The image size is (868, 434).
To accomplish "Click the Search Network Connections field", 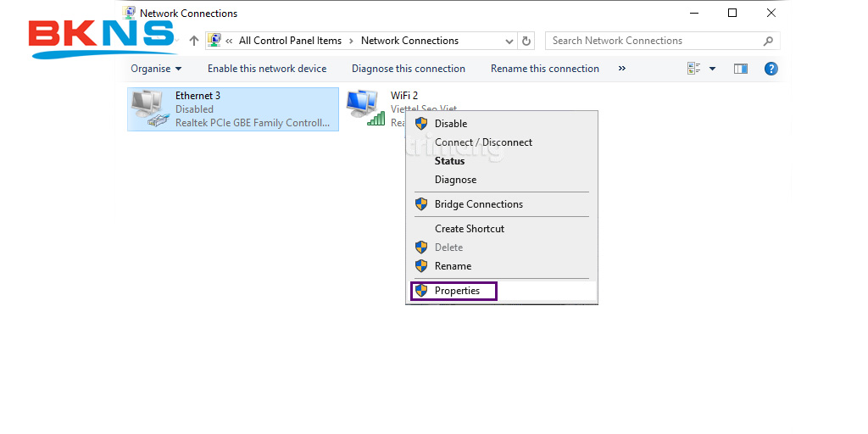I will click(x=653, y=41).
